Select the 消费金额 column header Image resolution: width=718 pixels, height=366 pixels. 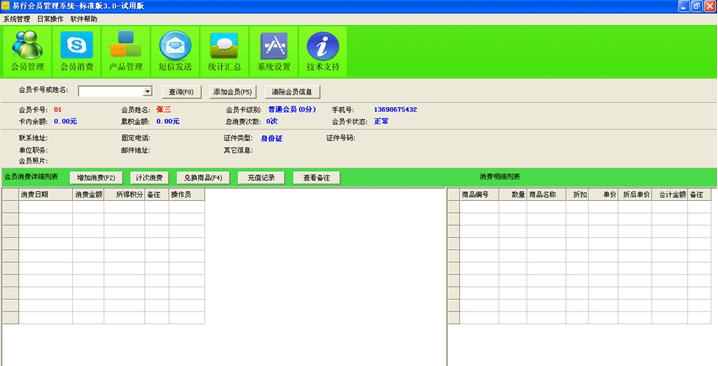point(88,195)
